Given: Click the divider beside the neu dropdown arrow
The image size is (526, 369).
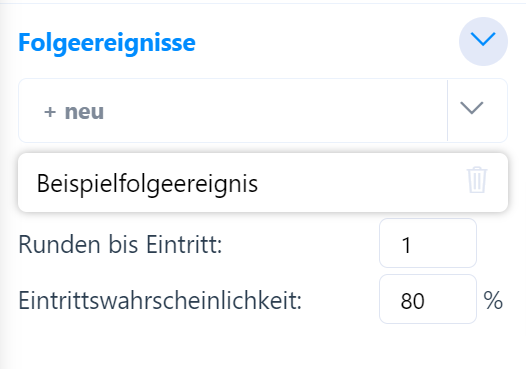Looking at the screenshot, I should point(448,111).
